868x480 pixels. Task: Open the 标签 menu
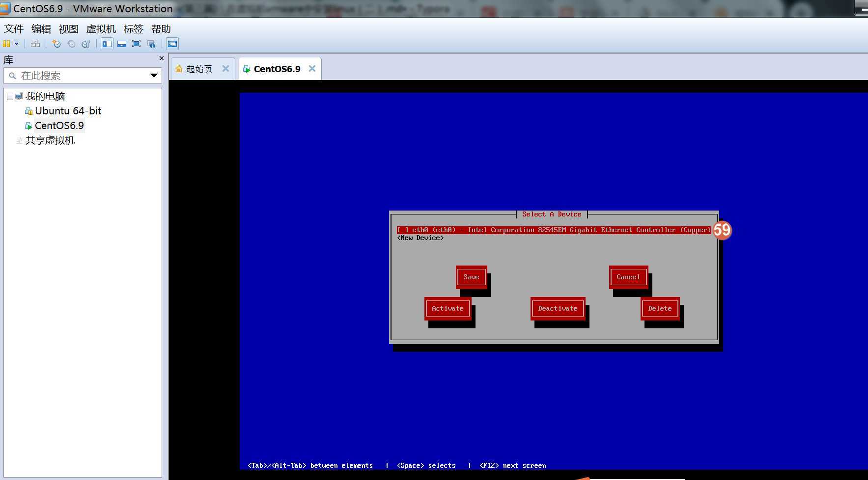pos(134,29)
